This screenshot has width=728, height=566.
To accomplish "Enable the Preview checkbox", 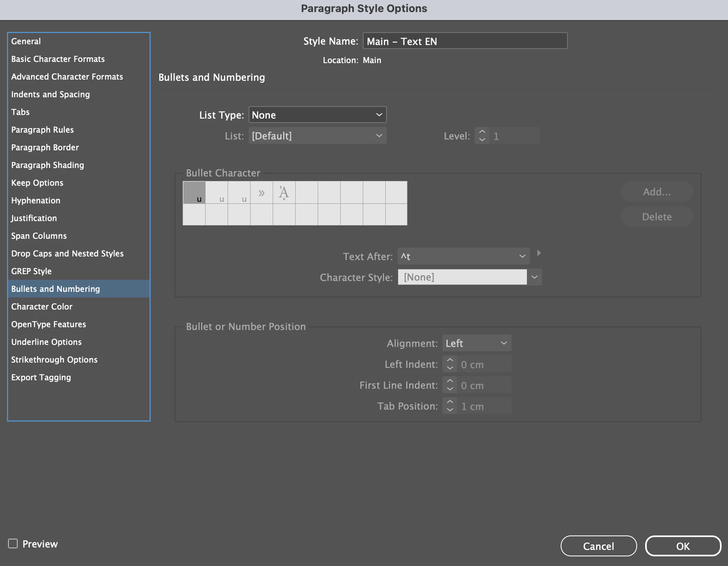I will (13, 543).
